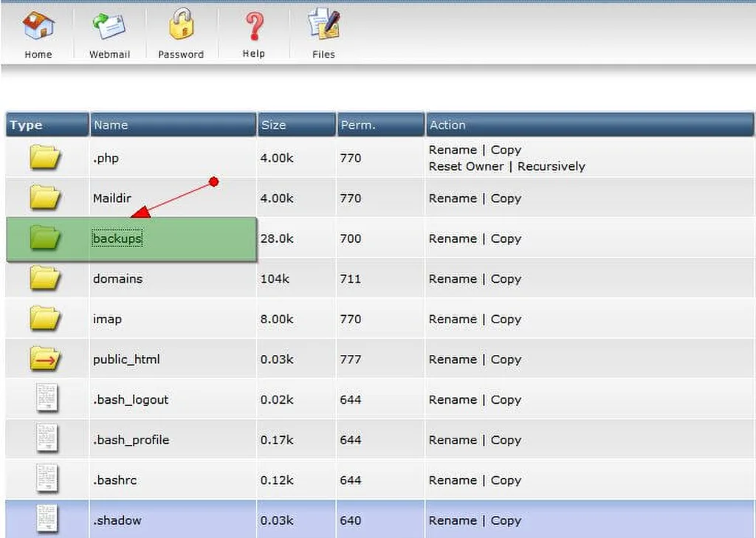This screenshot has height=538, width=756.
Task: Rename the Maildir folder
Action: pos(453,198)
